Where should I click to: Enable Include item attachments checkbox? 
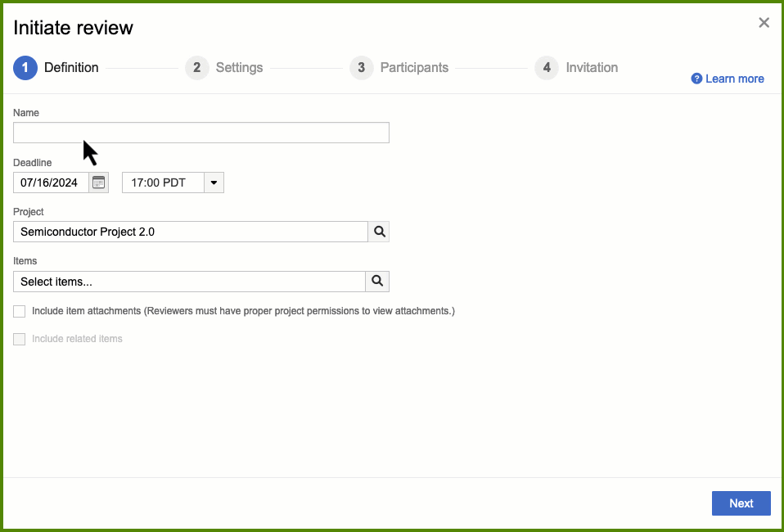20,311
